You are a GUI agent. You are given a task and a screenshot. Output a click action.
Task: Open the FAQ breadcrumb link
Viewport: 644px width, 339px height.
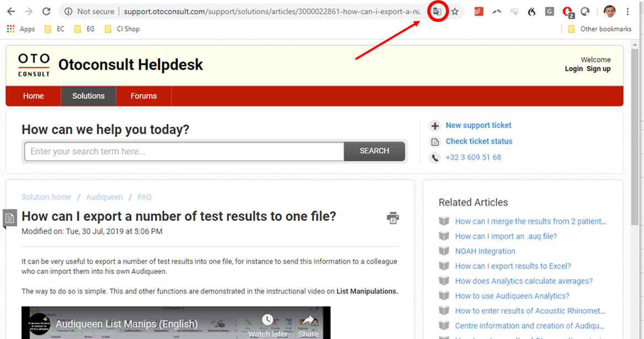pyautogui.click(x=144, y=197)
